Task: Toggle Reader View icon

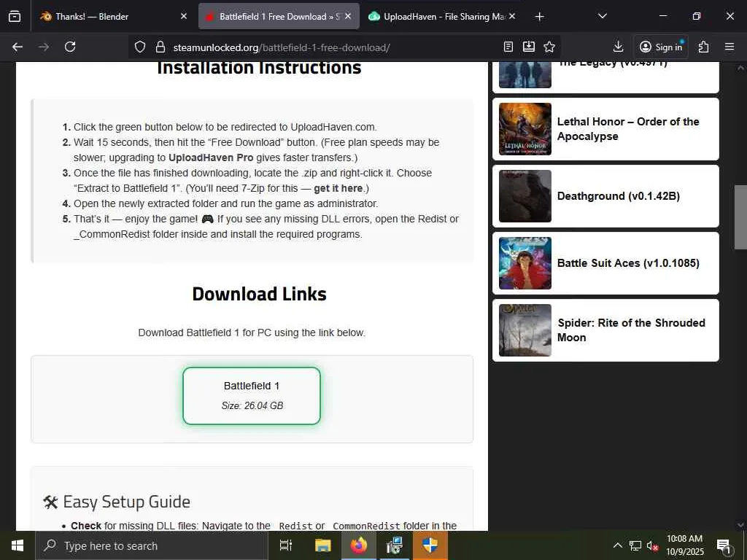Action: pyautogui.click(x=508, y=47)
